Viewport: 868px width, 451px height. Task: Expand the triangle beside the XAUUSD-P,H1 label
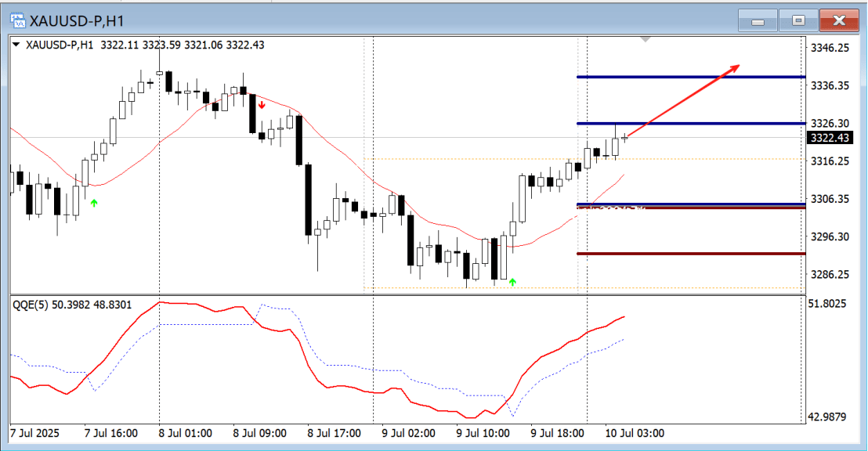point(16,45)
